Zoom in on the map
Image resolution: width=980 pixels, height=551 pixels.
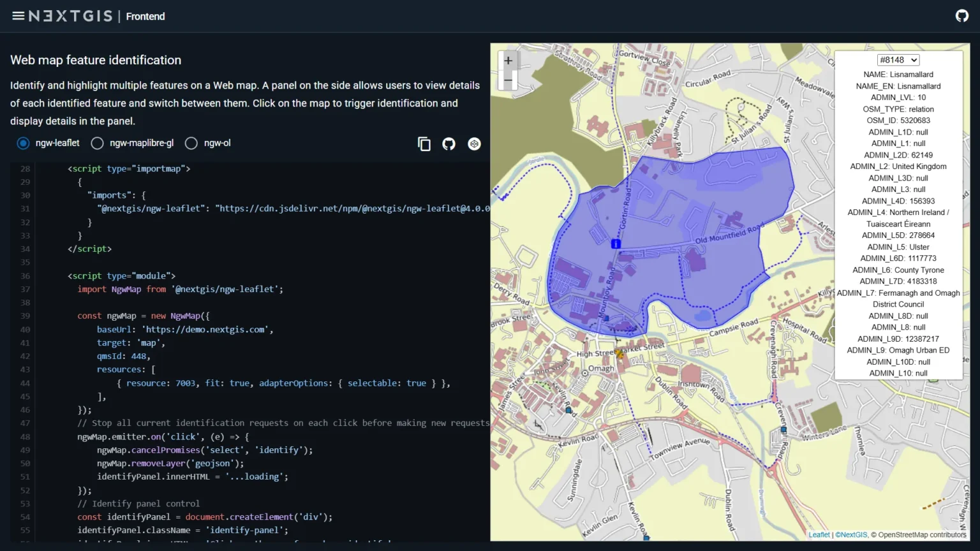(x=508, y=61)
